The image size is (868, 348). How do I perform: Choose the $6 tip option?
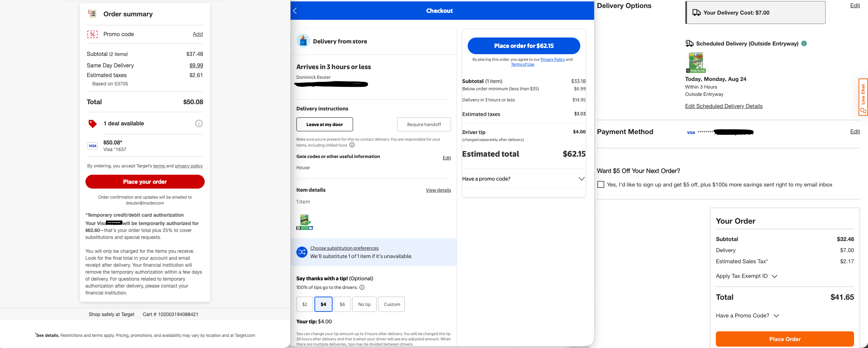[342, 304]
